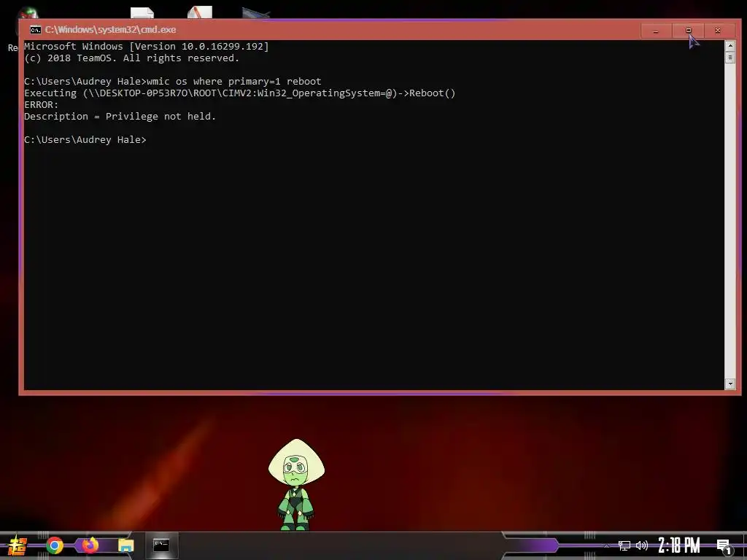747x560 pixels.
Task: Launch Firefox from the taskbar
Action: click(x=90, y=545)
